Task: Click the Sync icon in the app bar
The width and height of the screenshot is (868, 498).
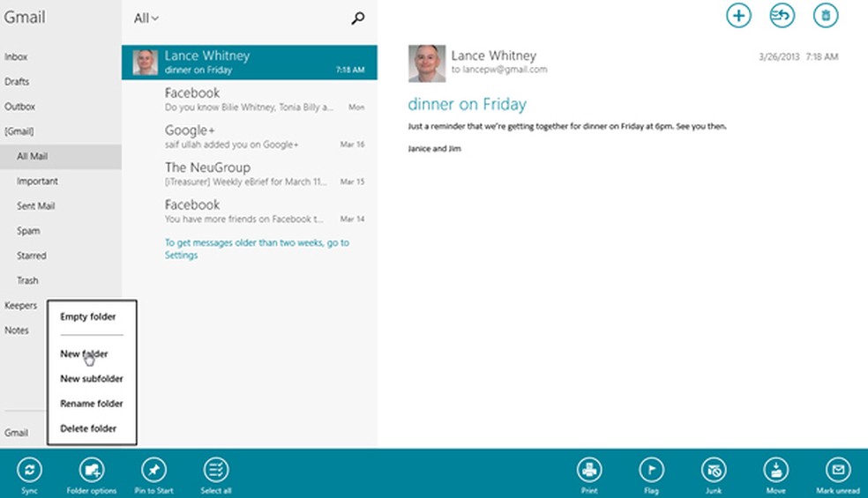Action: pyautogui.click(x=29, y=471)
